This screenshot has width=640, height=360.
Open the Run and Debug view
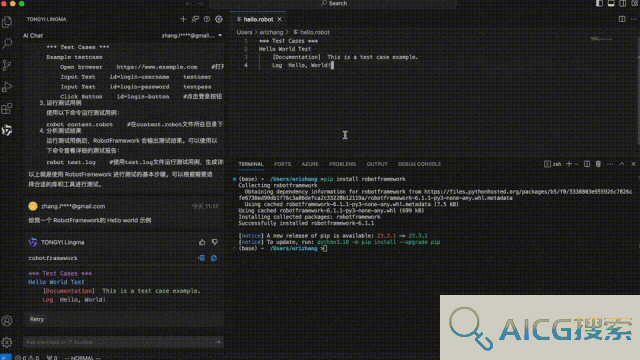7,87
